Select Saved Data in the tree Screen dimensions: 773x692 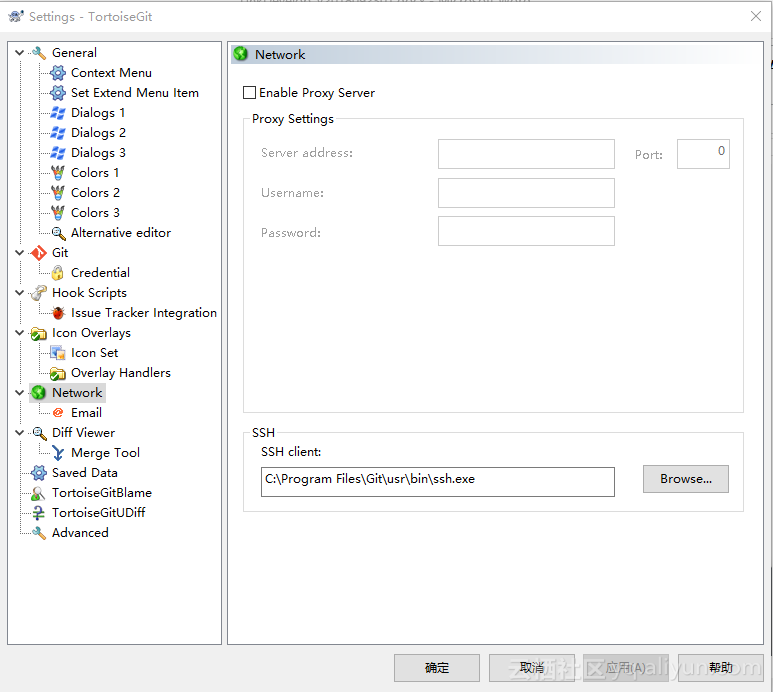[85, 473]
